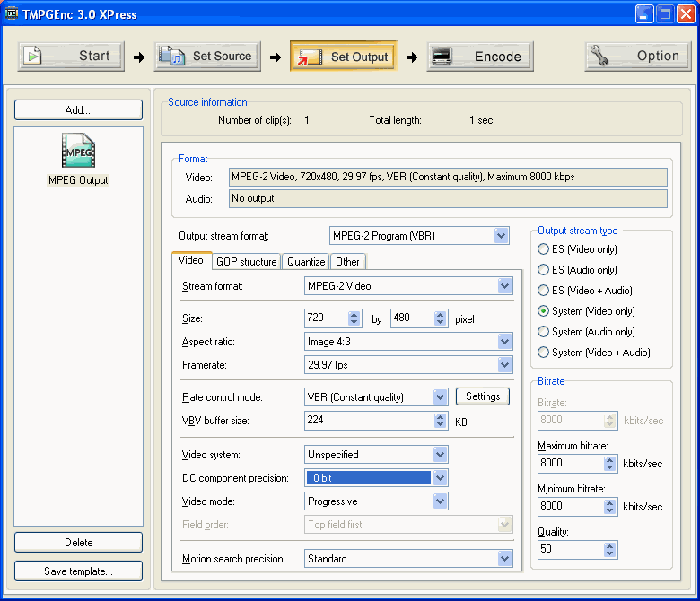Click the Video format summary text
Image resolution: width=700 pixels, height=601 pixels.
pyautogui.click(x=448, y=177)
